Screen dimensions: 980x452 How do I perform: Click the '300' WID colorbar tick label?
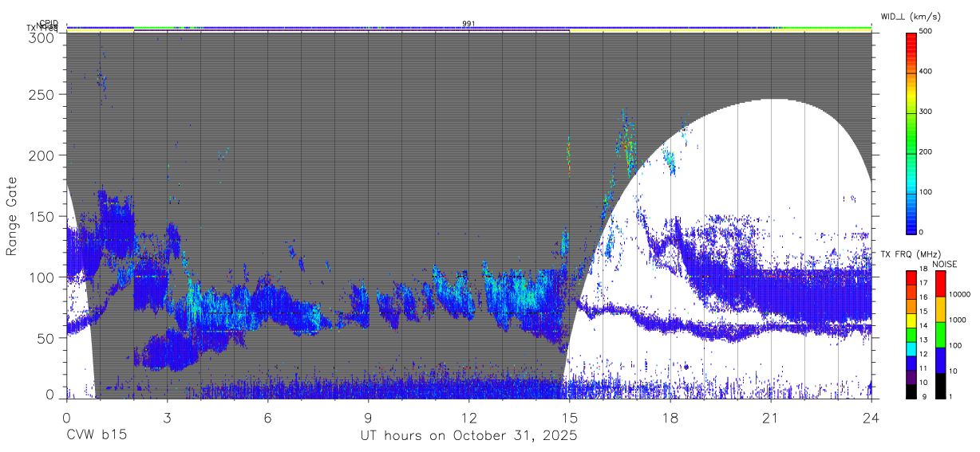(926, 112)
